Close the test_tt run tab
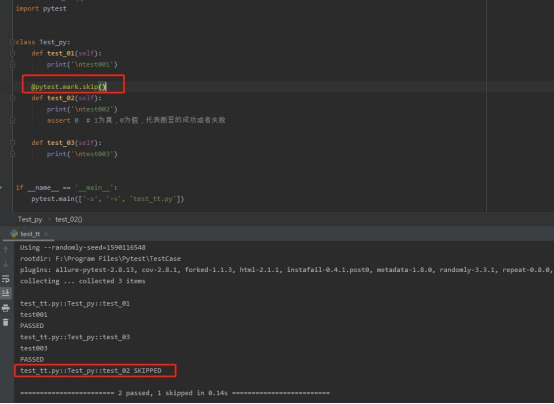 pos(46,234)
